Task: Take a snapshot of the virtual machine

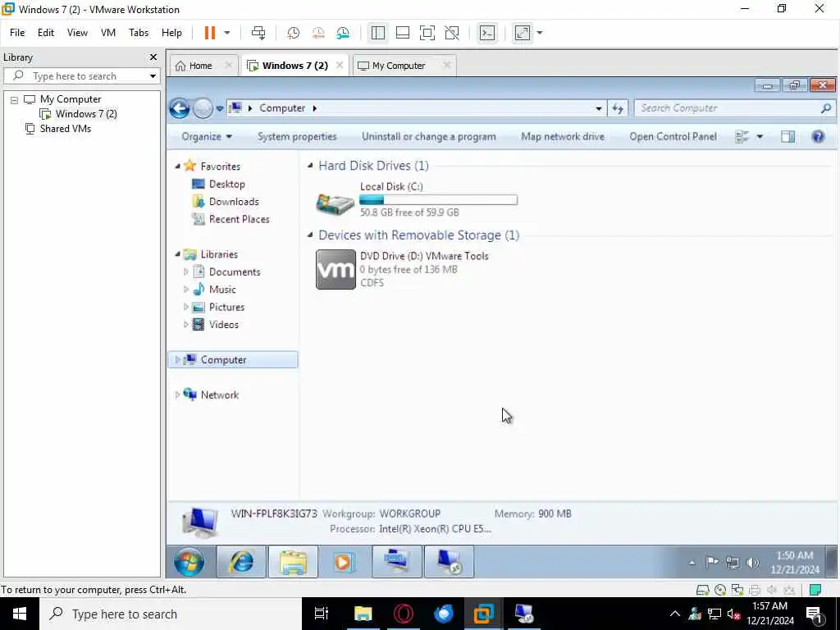Action: tap(293, 33)
